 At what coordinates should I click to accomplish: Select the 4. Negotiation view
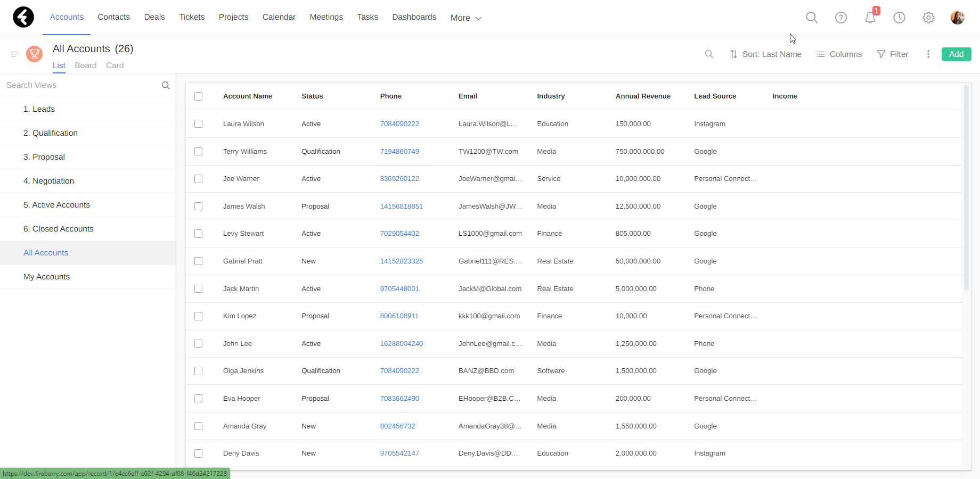pos(88,181)
